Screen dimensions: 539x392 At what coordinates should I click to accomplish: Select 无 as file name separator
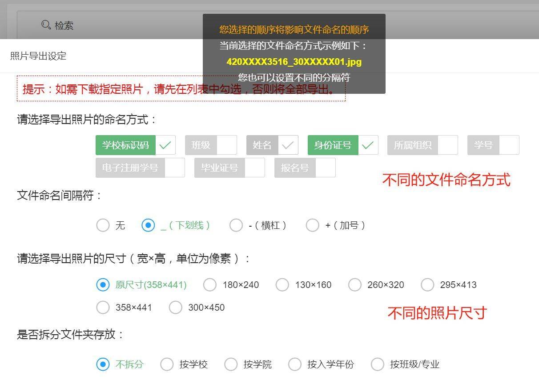[103, 225]
